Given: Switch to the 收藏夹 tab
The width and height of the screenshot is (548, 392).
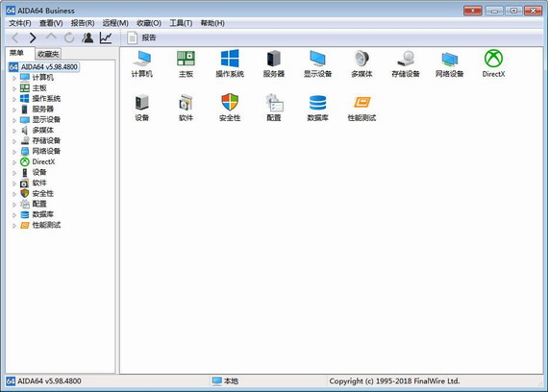Looking at the screenshot, I should click(x=48, y=54).
